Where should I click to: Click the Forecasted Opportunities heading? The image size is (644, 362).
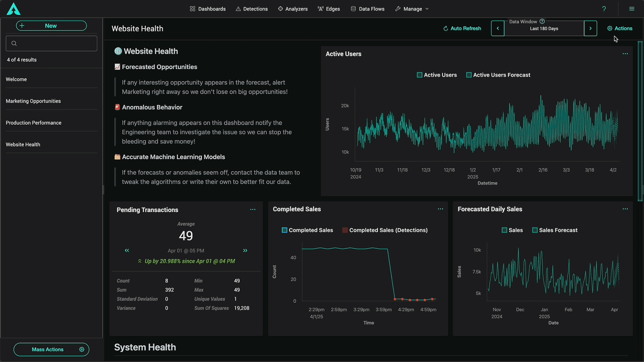(159, 67)
